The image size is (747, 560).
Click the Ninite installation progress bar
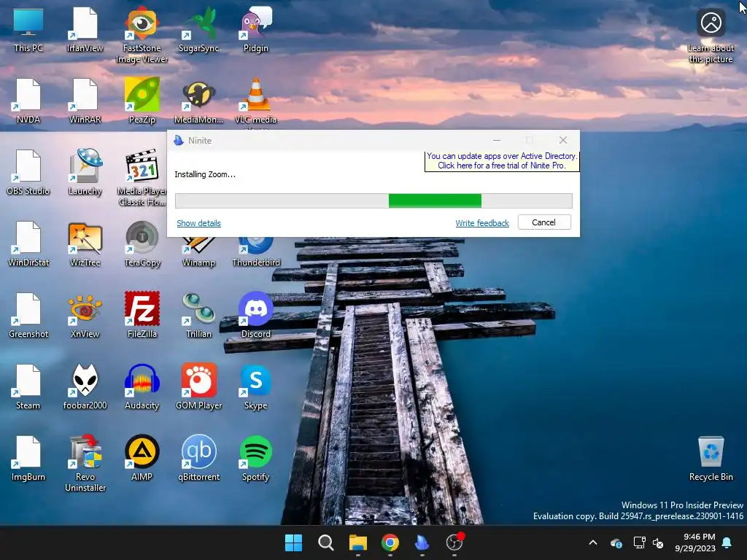point(373,201)
